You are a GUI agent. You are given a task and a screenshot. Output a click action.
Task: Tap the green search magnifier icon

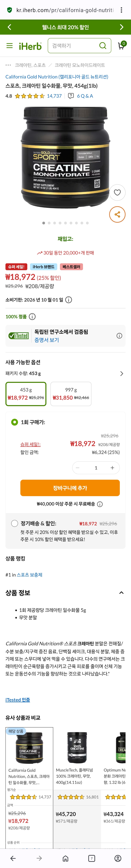[103, 45]
